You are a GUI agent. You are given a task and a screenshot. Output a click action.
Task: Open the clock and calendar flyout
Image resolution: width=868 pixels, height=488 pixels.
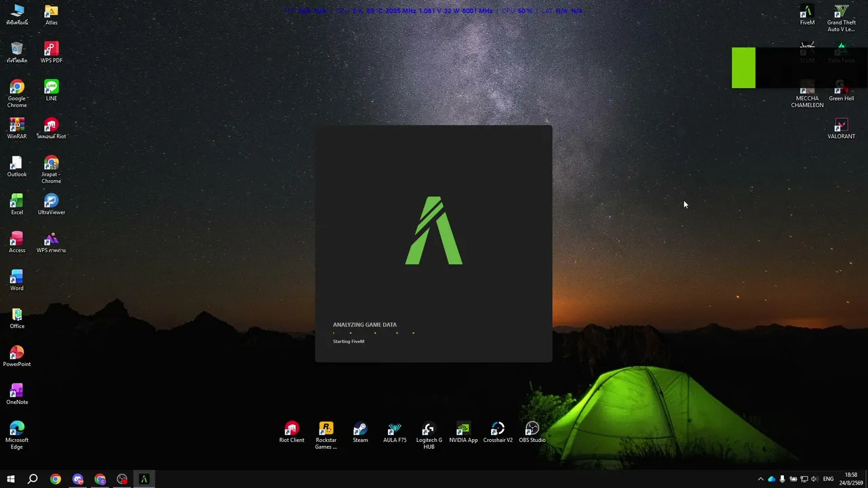click(x=851, y=479)
